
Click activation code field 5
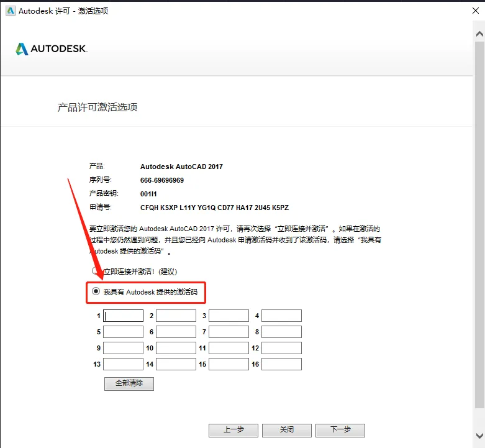[x=123, y=332]
